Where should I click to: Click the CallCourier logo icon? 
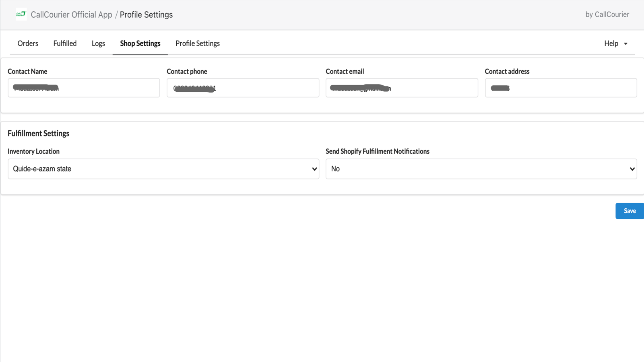tap(21, 14)
